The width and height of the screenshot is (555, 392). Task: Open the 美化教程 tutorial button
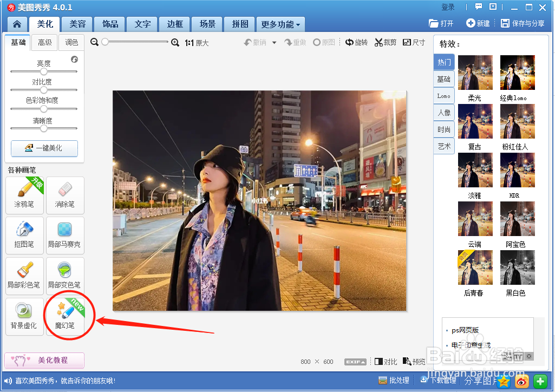point(44,360)
